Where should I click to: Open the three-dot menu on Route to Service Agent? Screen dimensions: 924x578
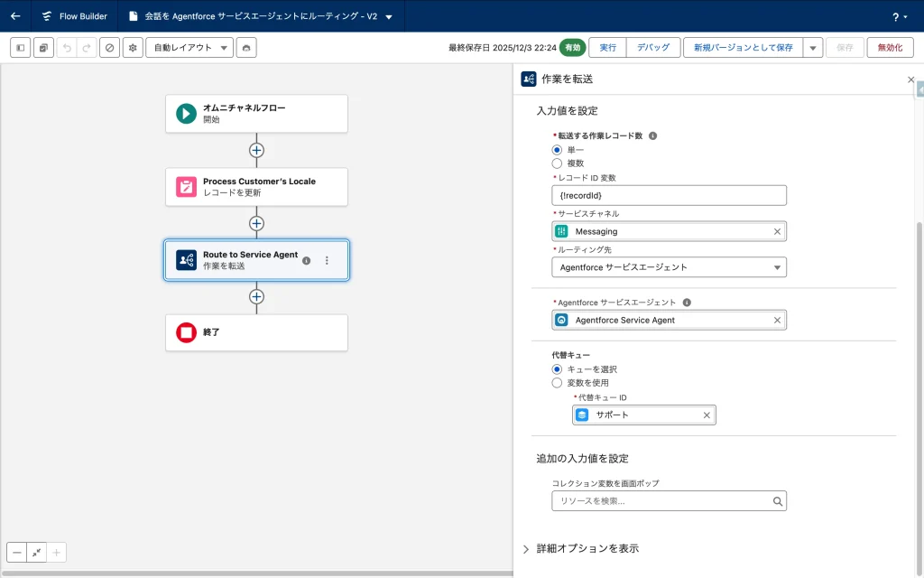pyautogui.click(x=327, y=260)
